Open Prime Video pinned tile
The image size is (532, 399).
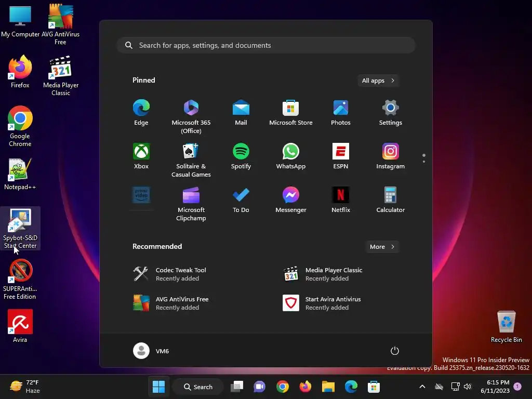pos(141,196)
